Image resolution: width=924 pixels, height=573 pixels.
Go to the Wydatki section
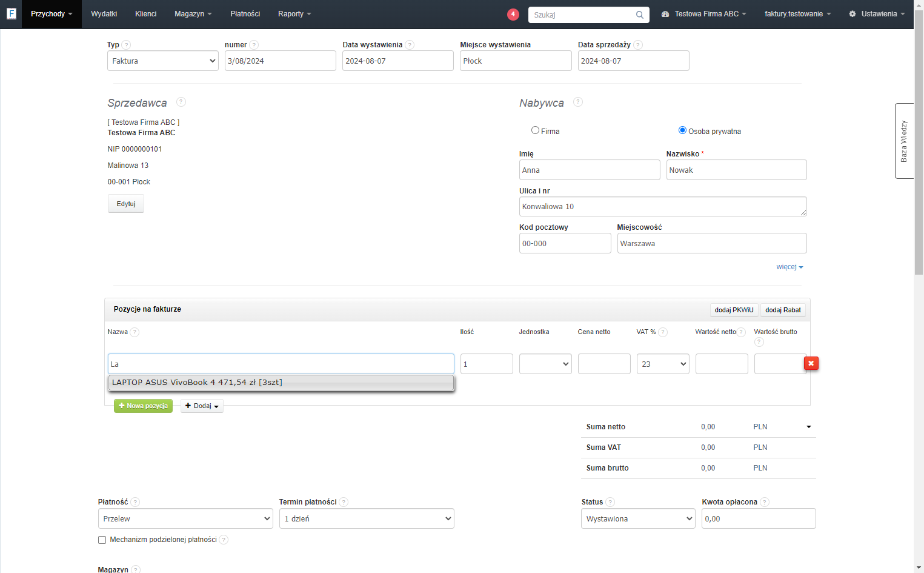[x=104, y=14]
